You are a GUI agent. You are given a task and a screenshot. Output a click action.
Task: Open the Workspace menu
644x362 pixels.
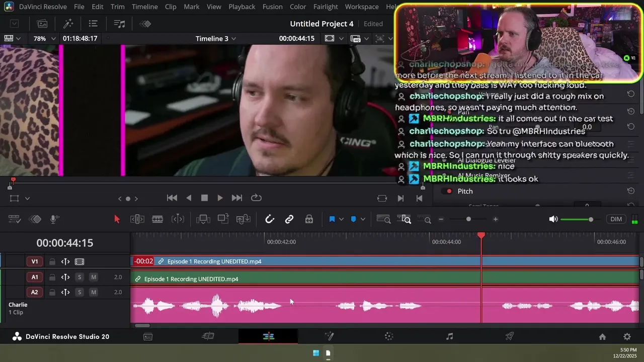pyautogui.click(x=362, y=7)
